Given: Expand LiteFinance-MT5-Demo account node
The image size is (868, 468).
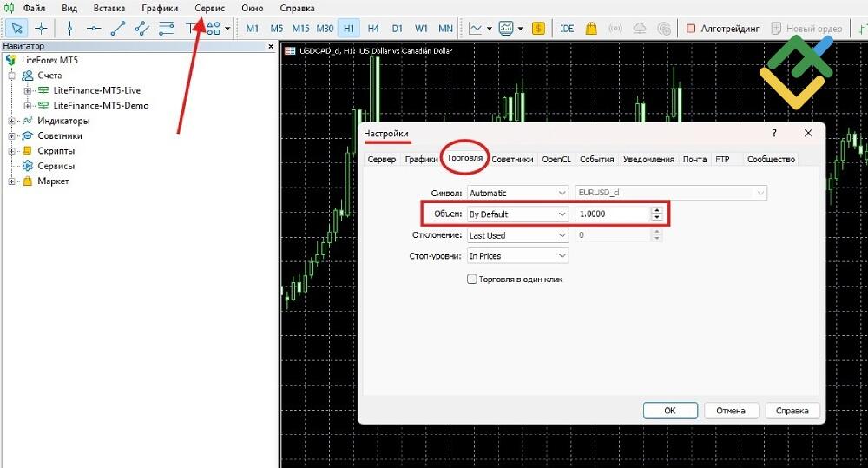Looking at the screenshot, I should click(x=27, y=105).
